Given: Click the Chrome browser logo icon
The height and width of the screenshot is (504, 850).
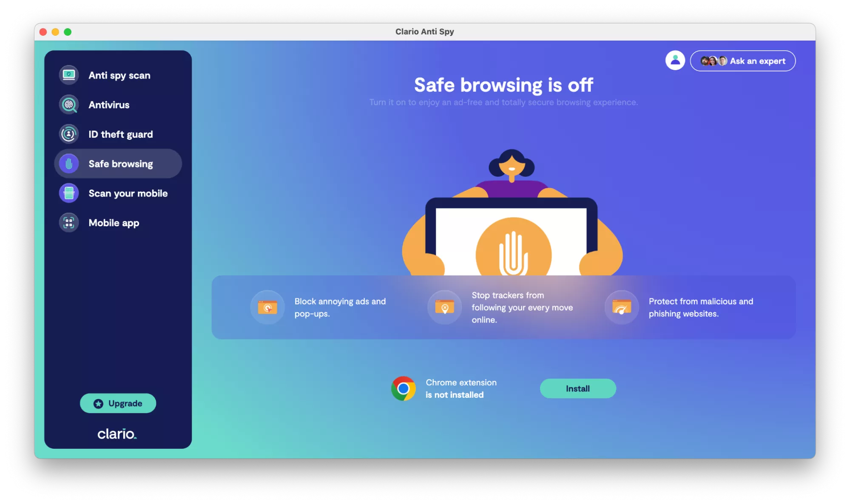Looking at the screenshot, I should click(403, 388).
